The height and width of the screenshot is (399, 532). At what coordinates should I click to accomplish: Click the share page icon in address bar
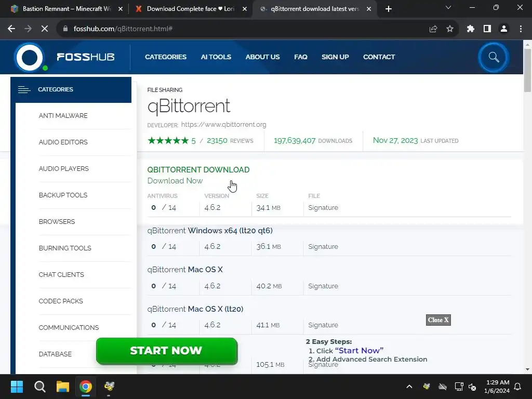point(433,29)
